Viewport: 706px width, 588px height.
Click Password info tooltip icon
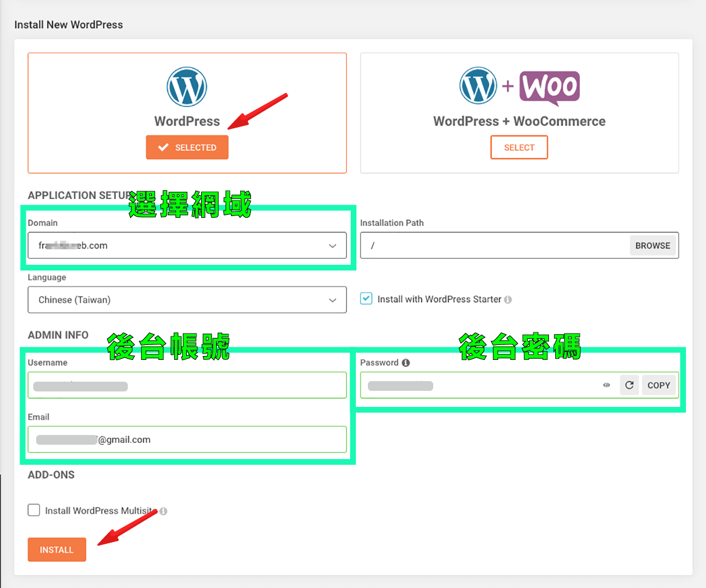406,363
